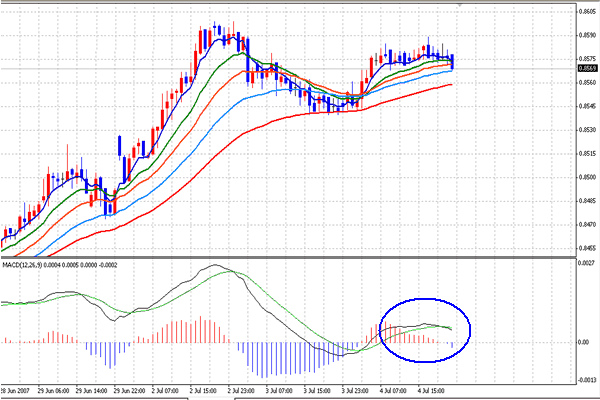The height and width of the screenshot is (400, 600).
Task: Click the 29 Jun 22:00 time label
Action: click(129, 391)
